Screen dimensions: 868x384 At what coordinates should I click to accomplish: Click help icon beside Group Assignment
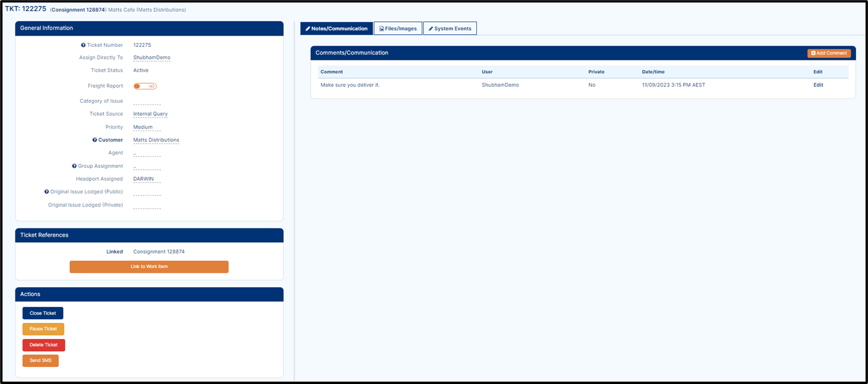(x=74, y=166)
